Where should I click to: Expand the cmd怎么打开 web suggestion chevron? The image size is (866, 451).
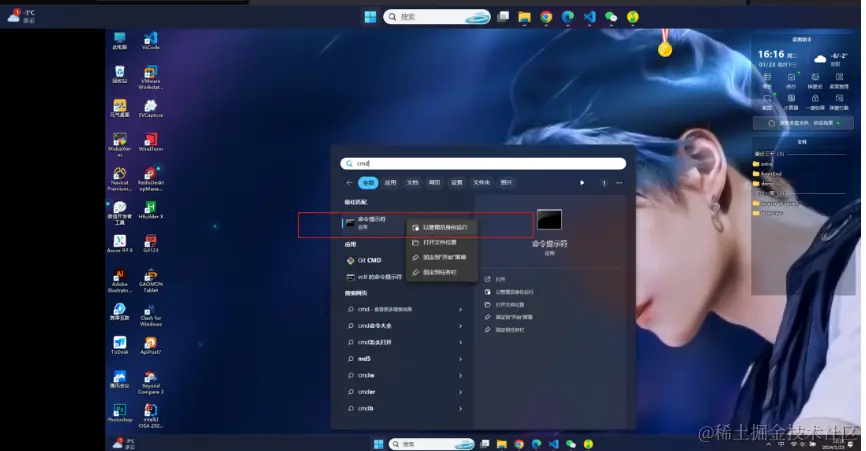point(461,343)
